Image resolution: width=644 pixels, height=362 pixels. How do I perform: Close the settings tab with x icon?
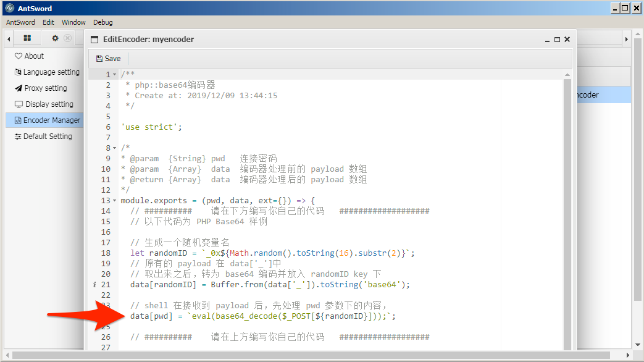(68, 38)
